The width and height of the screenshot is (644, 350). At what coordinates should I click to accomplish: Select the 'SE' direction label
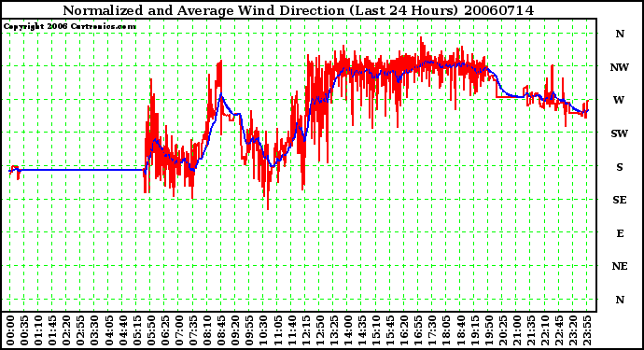point(620,200)
